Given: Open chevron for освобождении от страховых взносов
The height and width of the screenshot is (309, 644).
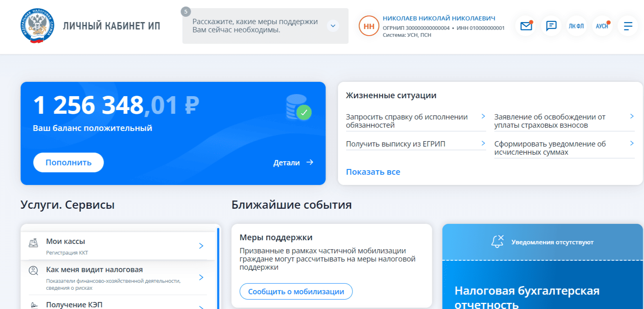Looking at the screenshot, I should 632,116.
